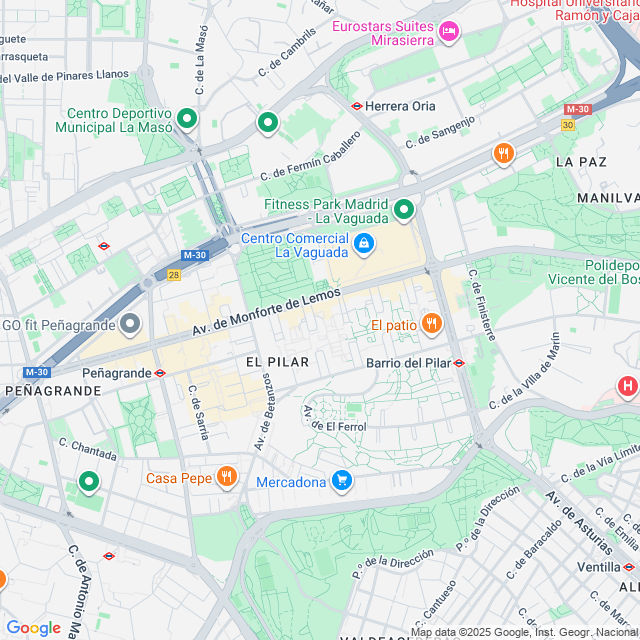
Task: Click the M-30 highway shield near exit 28
Action: point(195,256)
